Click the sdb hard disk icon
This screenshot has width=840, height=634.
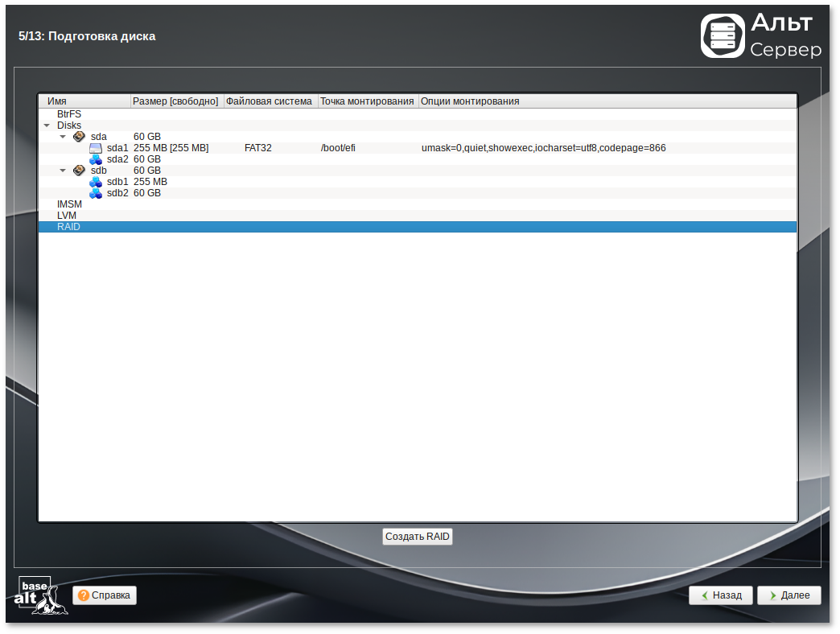(79, 171)
